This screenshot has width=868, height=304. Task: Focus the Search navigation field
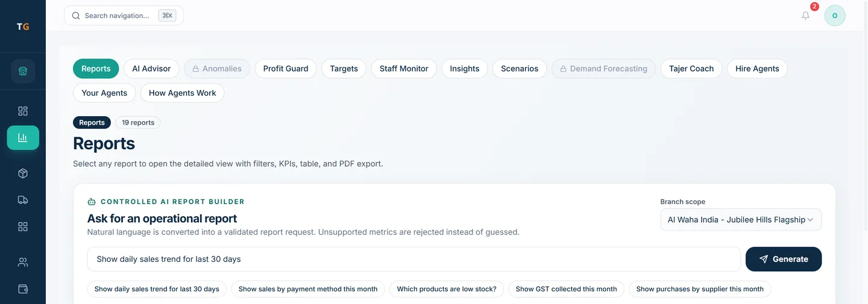124,16
